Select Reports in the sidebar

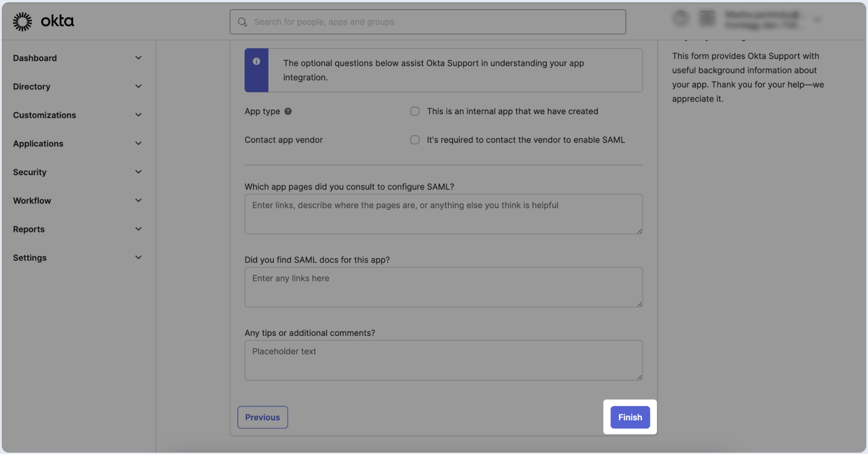29,229
